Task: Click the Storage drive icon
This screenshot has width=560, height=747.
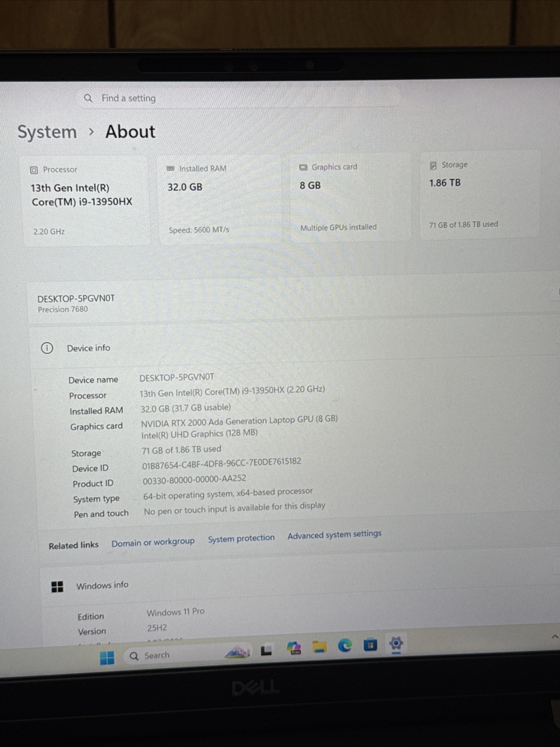Action: click(x=433, y=165)
